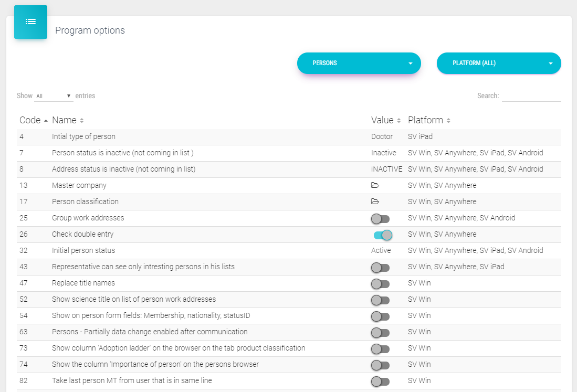Click the Program options list icon
This screenshot has height=392, width=577.
[x=30, y=22]
